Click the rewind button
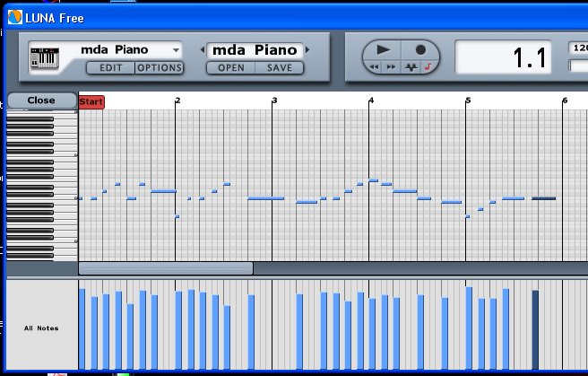This screenshot has width=588, height=376. coord(374,67)
